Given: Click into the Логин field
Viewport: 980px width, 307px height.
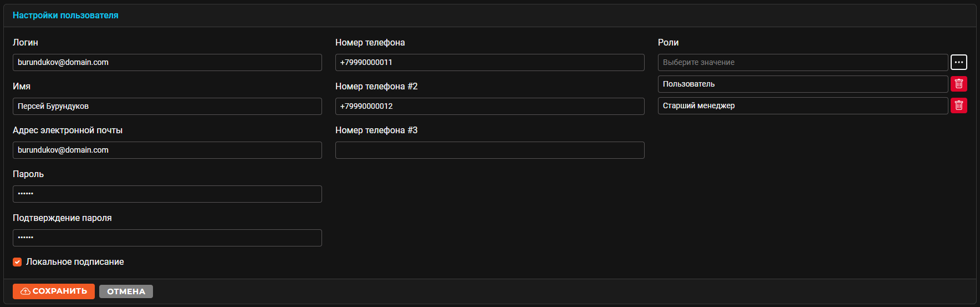Looking at the screenshot, I should point(167,62).
